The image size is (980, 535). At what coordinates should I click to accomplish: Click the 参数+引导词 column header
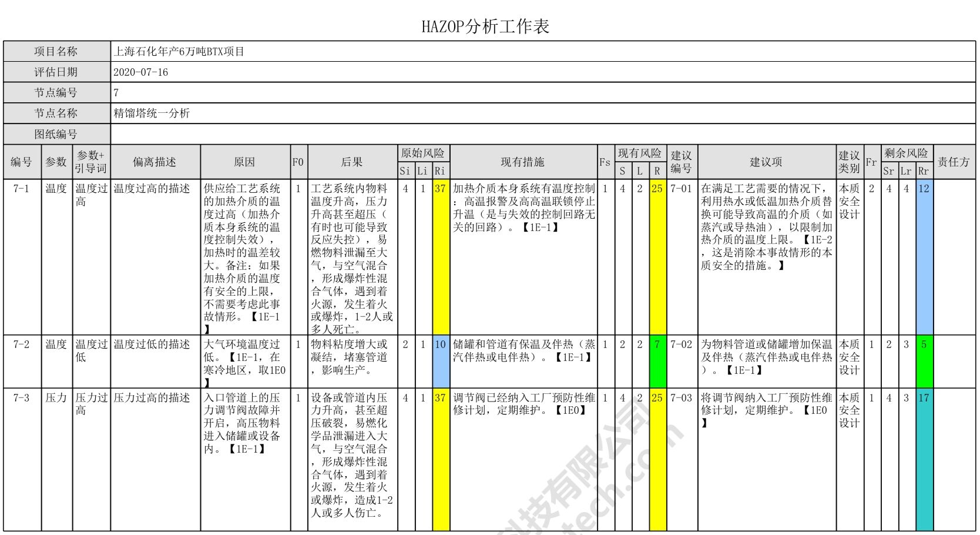click(91, 162)
